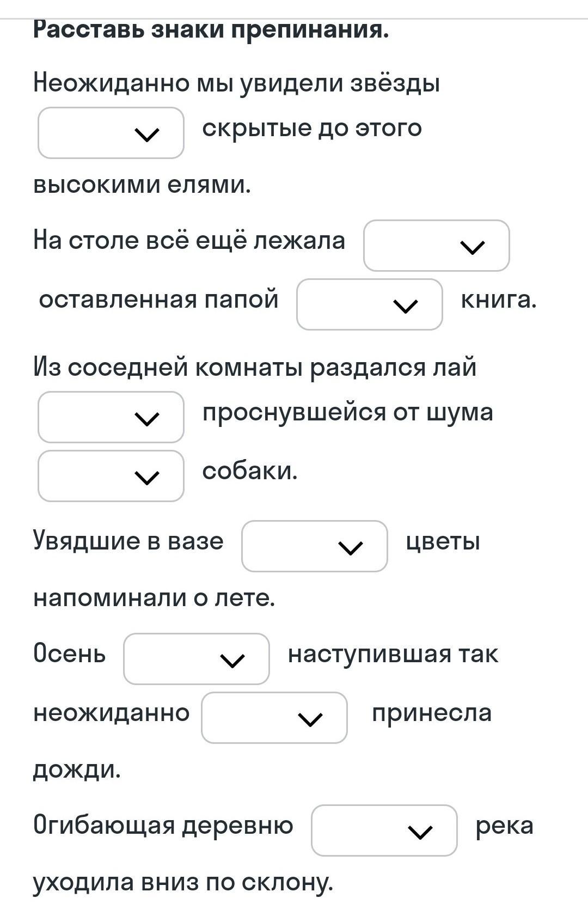The height and width of the screenshot is (910, 588).
Task: Open dropdown before "скрытые до этого"
Action: coord(111,133)
